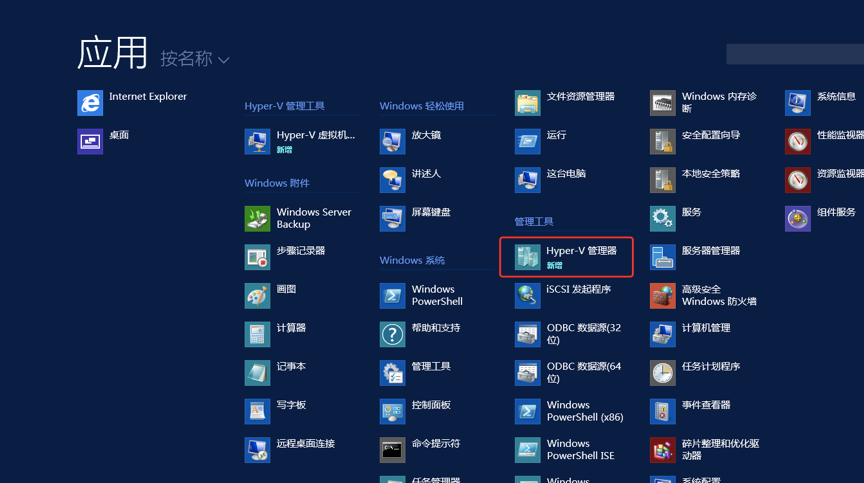Launch Hyper-V 虚拟机 connection icon

257,142
